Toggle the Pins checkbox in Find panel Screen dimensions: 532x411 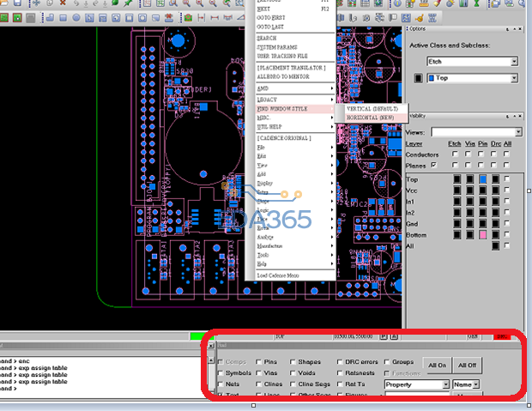(x=258, y=362)
